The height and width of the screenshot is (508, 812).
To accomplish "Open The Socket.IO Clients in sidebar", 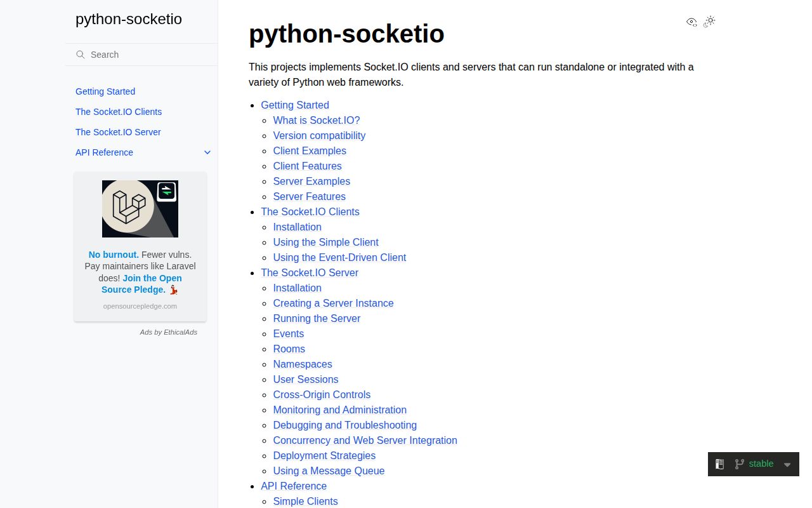I will 119,112.
